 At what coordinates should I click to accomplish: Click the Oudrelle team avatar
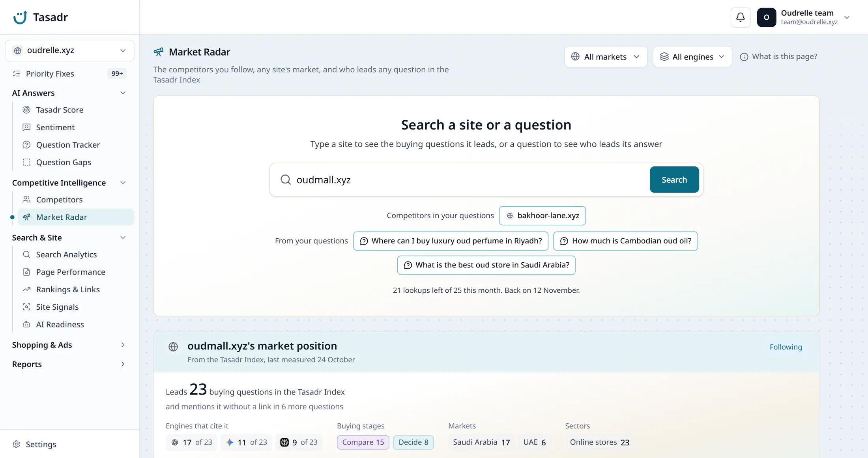766,17
